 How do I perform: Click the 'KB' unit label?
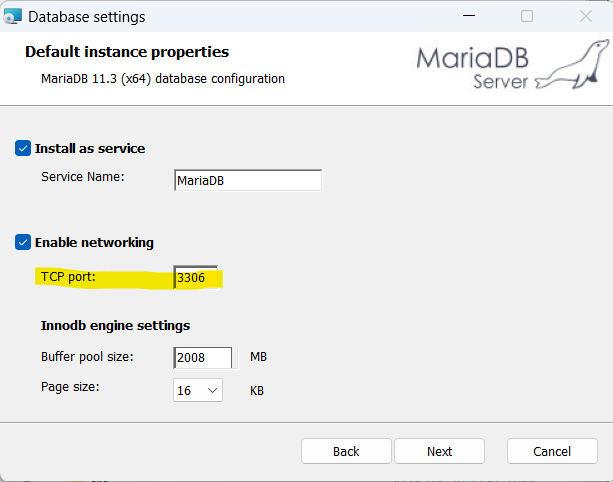(x=257, y=391)
